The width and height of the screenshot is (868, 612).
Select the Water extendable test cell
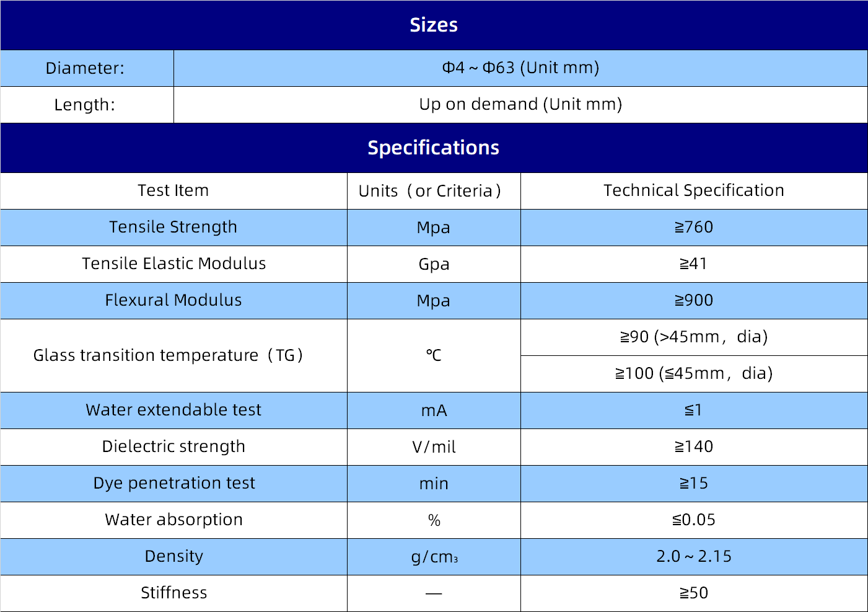173,410
